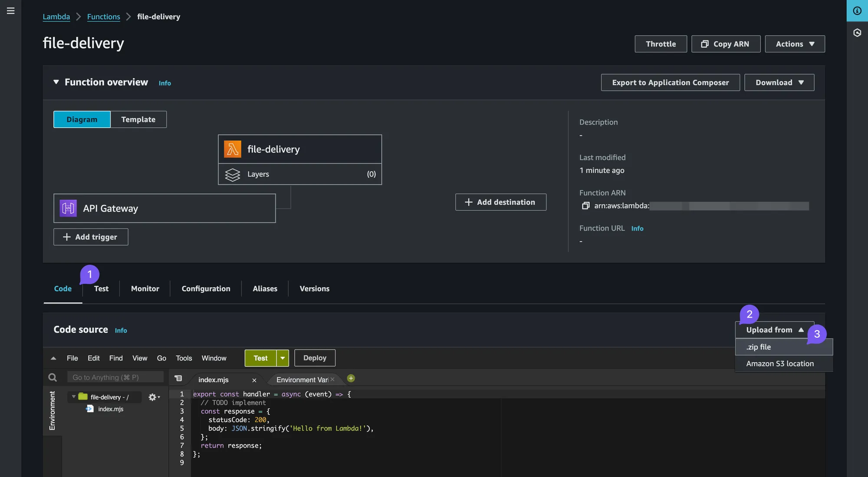View the Versions tab
This screenshot has width=868, height=477.
pyautogui.click(x=314, y=288)
